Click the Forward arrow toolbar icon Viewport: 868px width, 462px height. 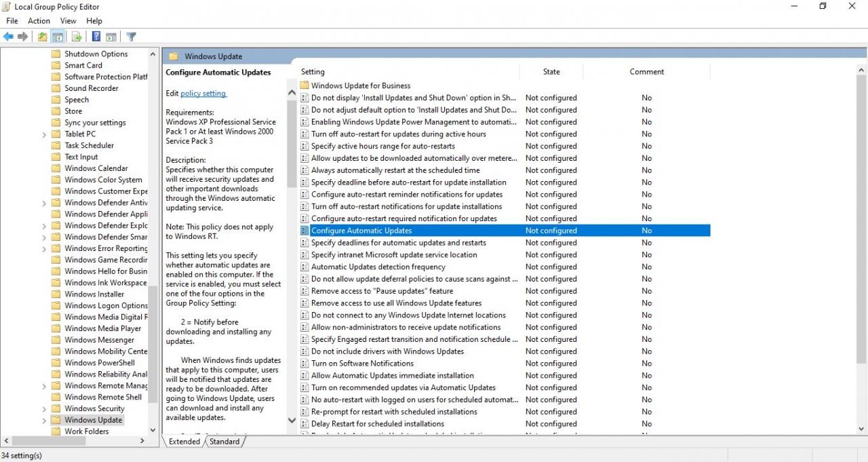point(23,37)
